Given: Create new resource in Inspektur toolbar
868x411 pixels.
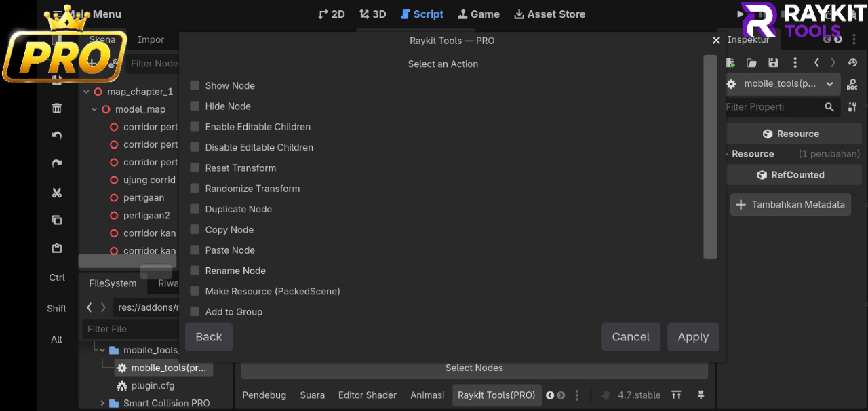Looking at the screenshot, I should pos(730,63).
